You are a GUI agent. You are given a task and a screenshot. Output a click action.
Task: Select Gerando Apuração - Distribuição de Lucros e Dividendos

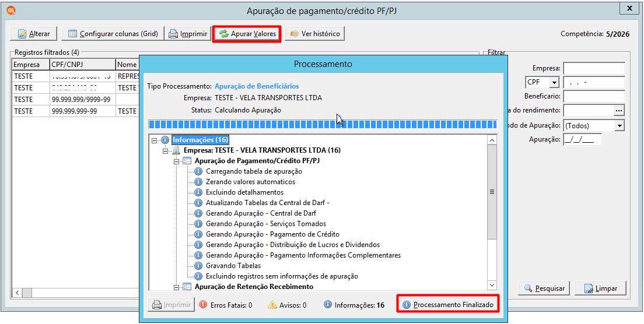(292, 244)
